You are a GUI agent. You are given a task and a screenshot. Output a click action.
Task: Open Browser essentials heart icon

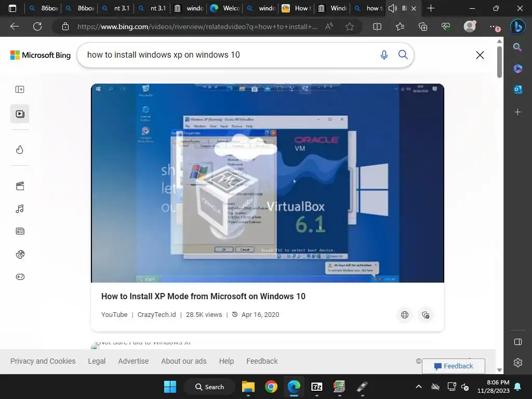(x=445, y=26)
